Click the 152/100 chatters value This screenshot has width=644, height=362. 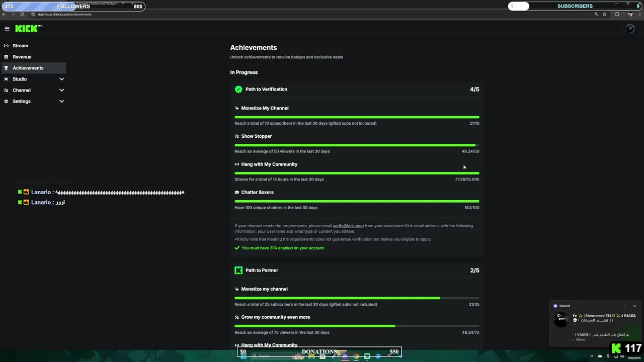tap(472, 208)
